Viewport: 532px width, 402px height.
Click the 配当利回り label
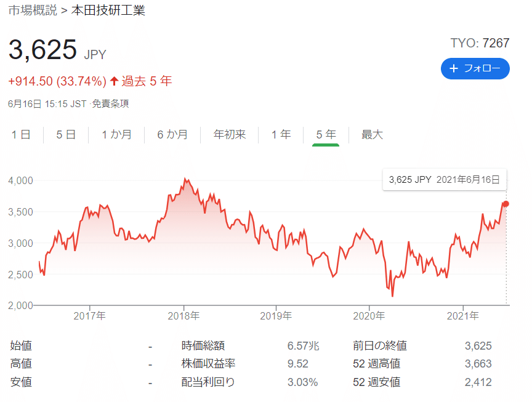point(208,382)
